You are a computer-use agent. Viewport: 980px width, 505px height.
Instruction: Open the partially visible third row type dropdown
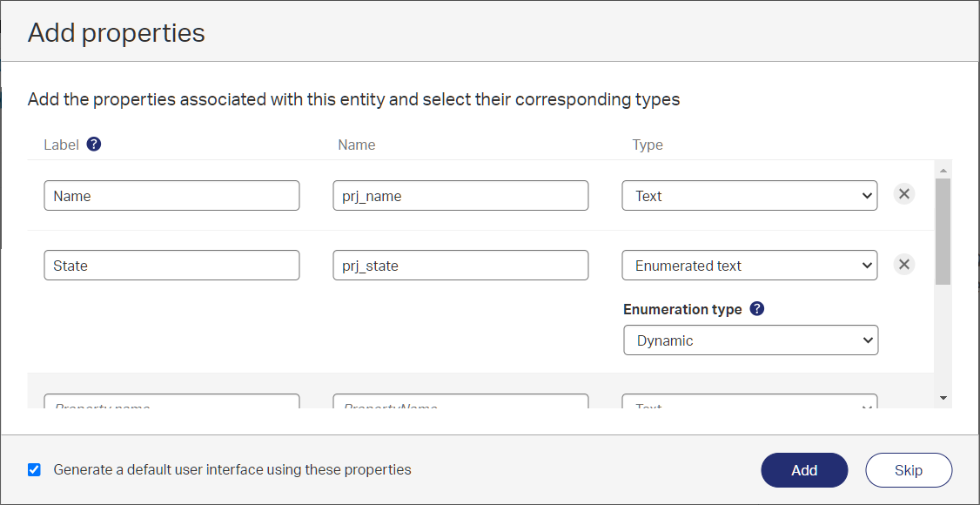click(749, 402)
